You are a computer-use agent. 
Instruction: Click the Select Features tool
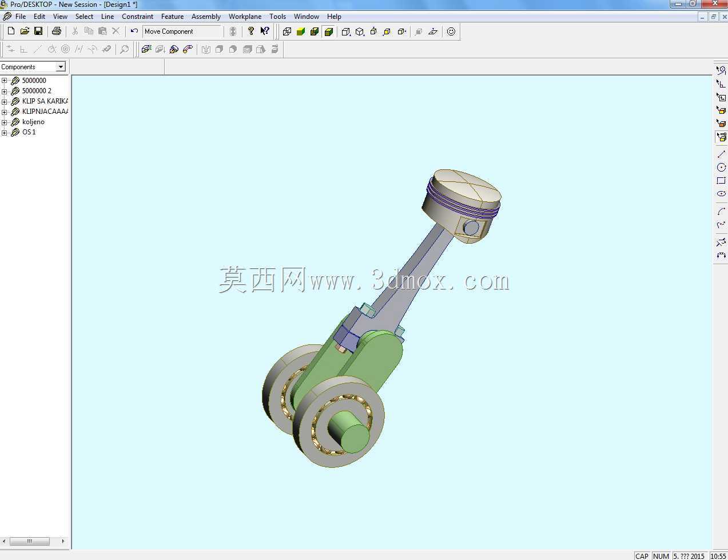pyautogui.click(x=721, y=124)
